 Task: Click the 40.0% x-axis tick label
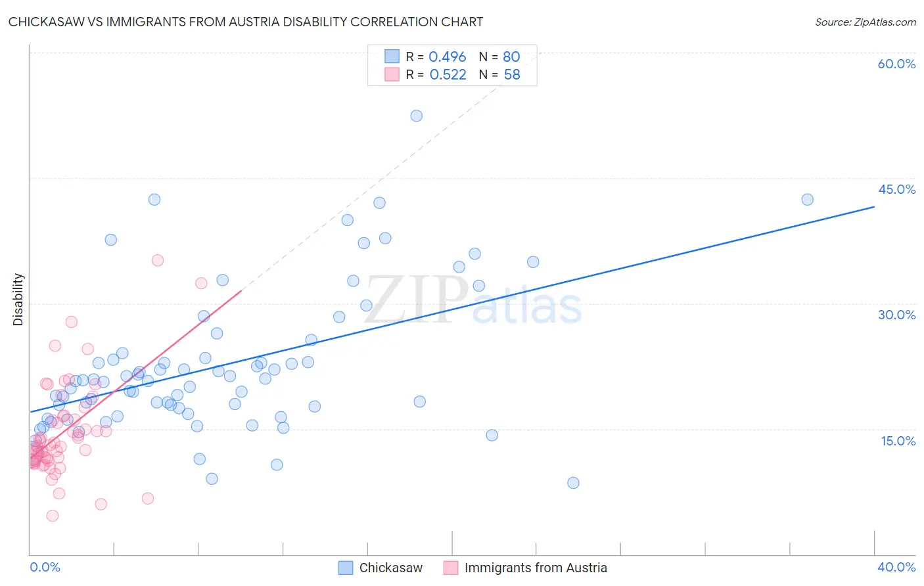coord(896,567)
